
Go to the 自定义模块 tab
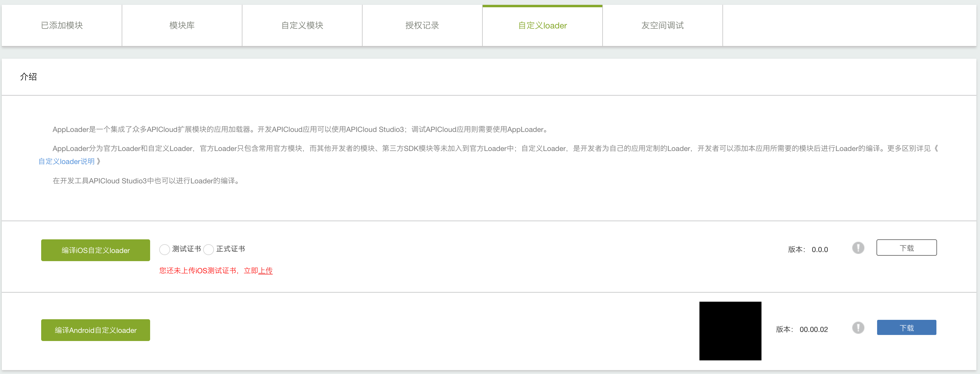click(302, 25)
